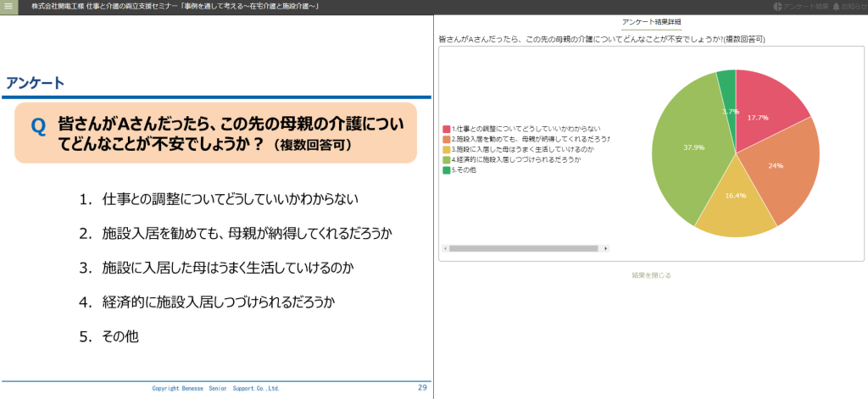Click the right arrow of legend scrollbar
This screenshot has width=868, height=399.
pos(605,249)
